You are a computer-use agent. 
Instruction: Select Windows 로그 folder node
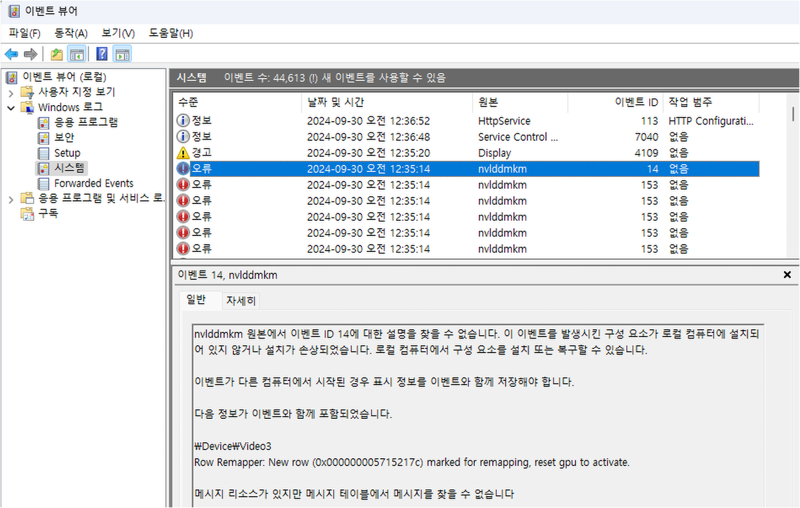tap(70, 107)
